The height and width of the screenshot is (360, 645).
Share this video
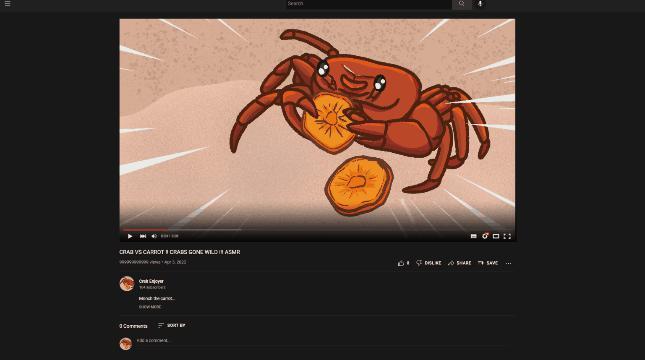coord(459,263)
